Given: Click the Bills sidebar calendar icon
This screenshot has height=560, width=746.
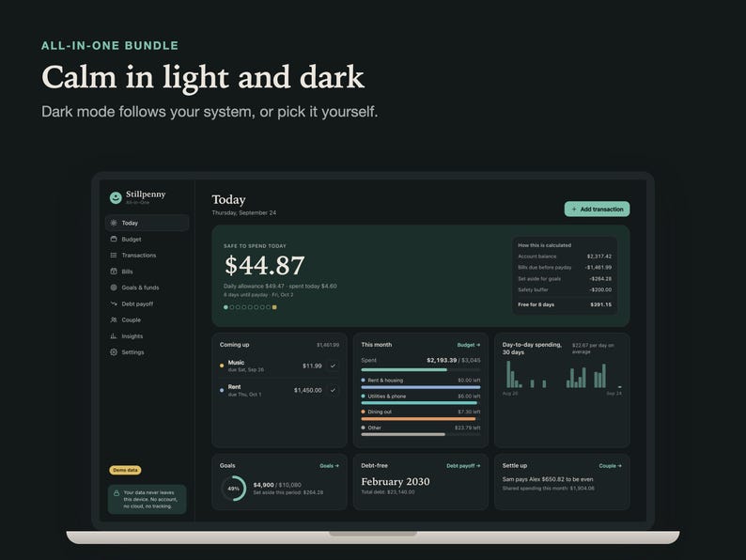Looking at the screenshot, I should click(114, 272).
